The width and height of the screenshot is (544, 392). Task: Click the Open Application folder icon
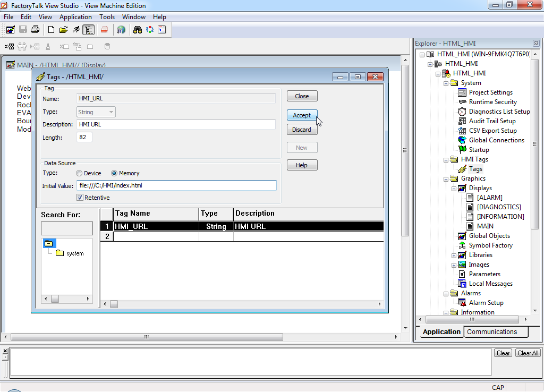[64, 30]
